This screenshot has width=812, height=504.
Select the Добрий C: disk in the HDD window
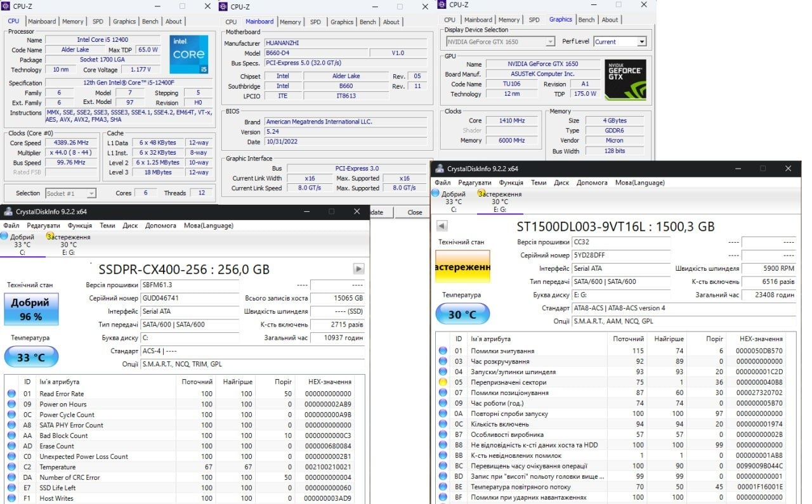click(454, 202)
